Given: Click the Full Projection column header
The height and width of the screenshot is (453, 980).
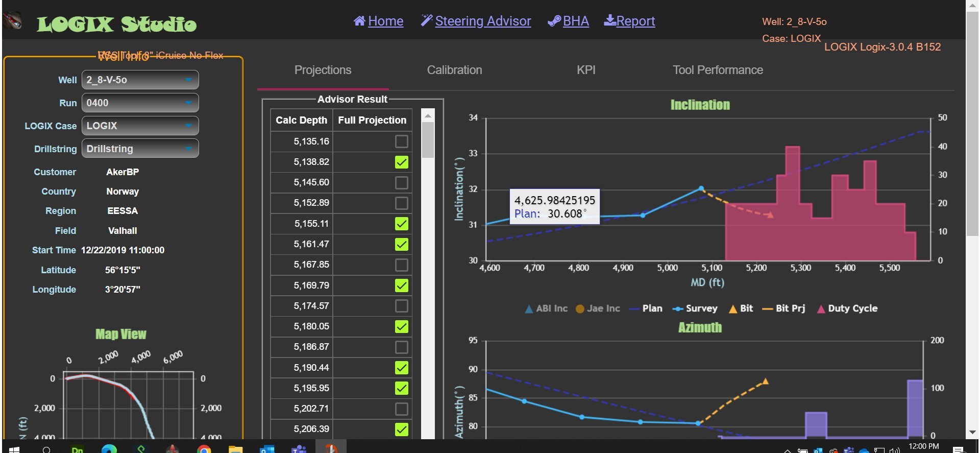Looking at the screenshot, I should [x=372, y=120].
